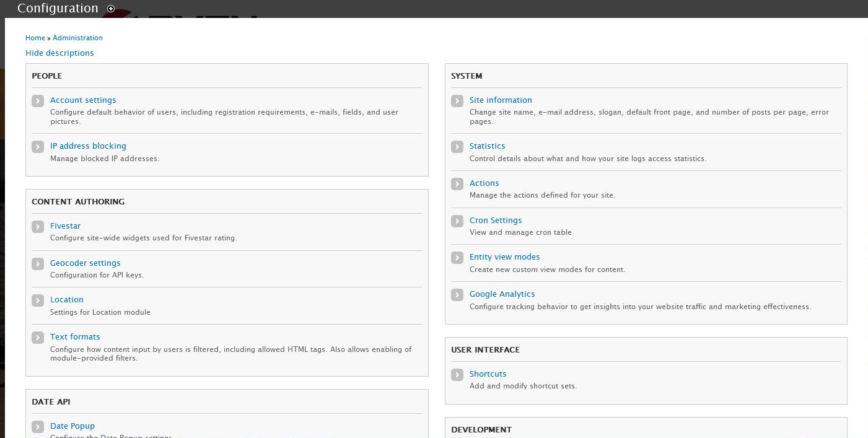The height and width of the screenshot is (438, 868).
Task: Click the Configuration overlay title
Action: (x=58, y=9)
